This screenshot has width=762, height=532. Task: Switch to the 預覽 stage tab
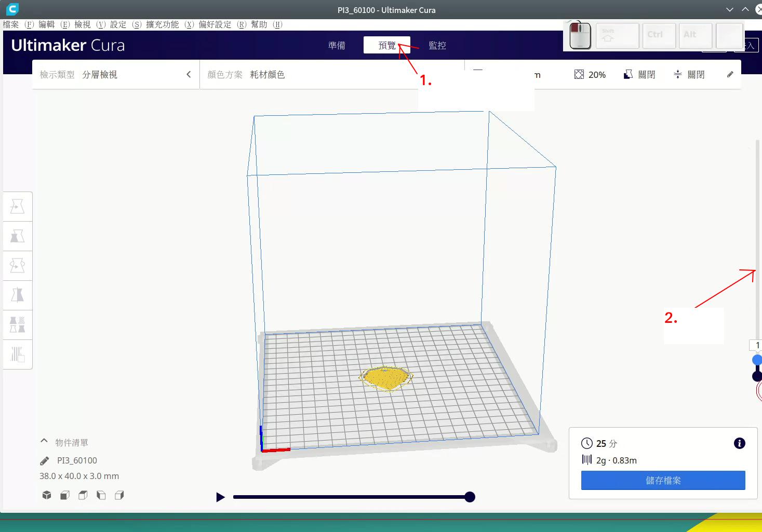[x=387, y=45]
